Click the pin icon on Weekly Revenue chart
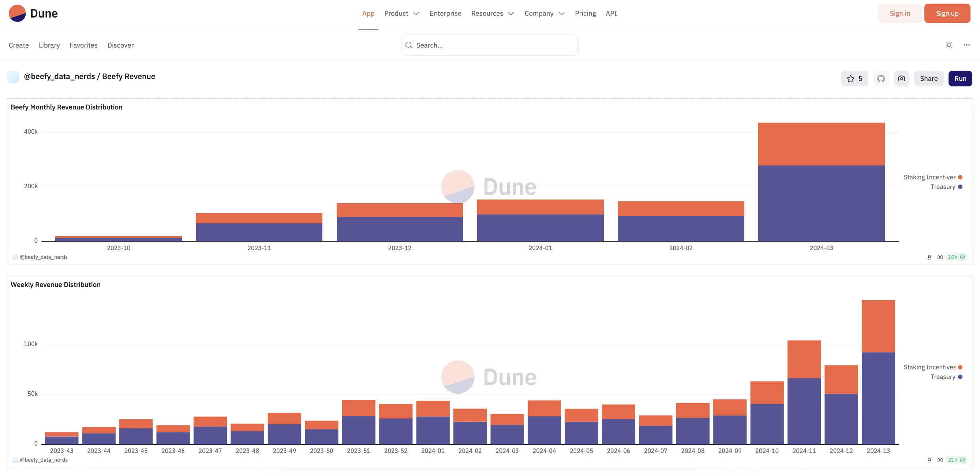This screenshot has width=980, height=473. pyautogui.click(x=929, y=459)
